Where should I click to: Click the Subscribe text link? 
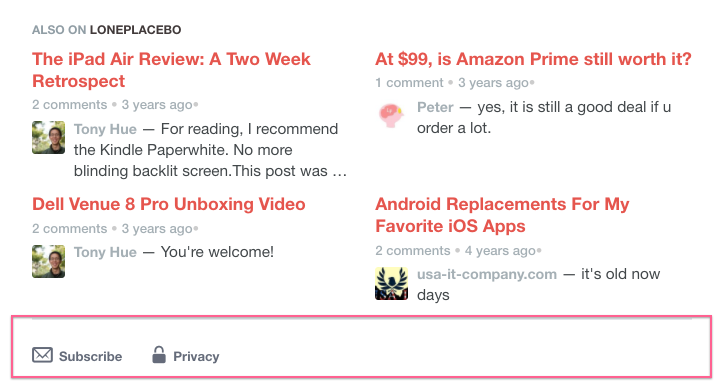click(x=91, y=357)
